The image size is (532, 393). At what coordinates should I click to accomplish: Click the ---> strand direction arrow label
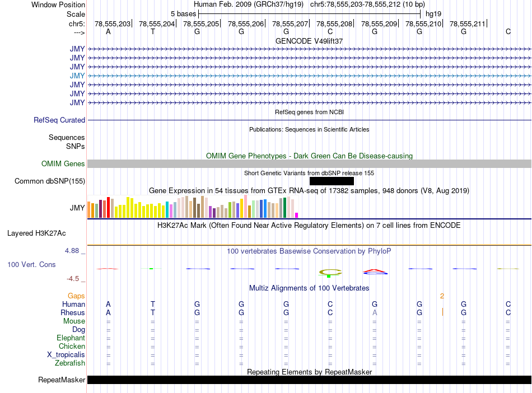80,32
